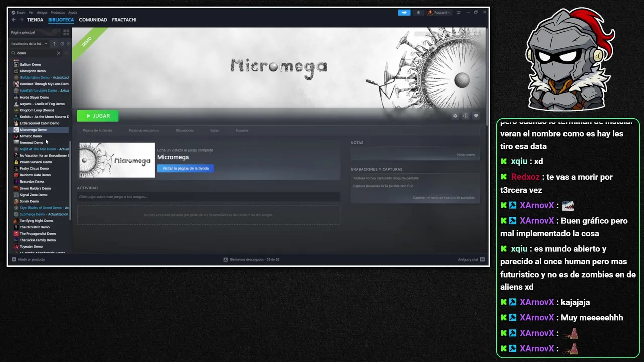Screen dimensions: 644x362
Task: Select HeroTail: Survivors Demo entry
Action: (41, 90)
